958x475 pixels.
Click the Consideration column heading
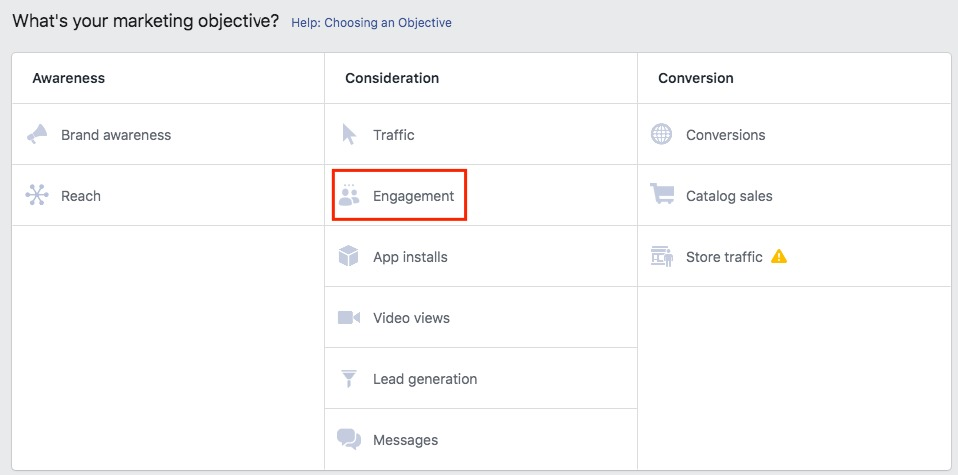392,78
